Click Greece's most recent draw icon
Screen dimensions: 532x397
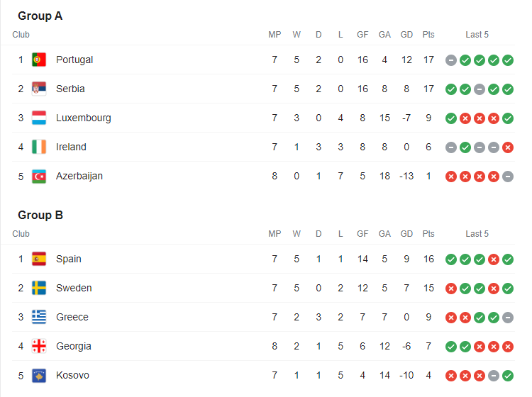(x=508, y=318)
